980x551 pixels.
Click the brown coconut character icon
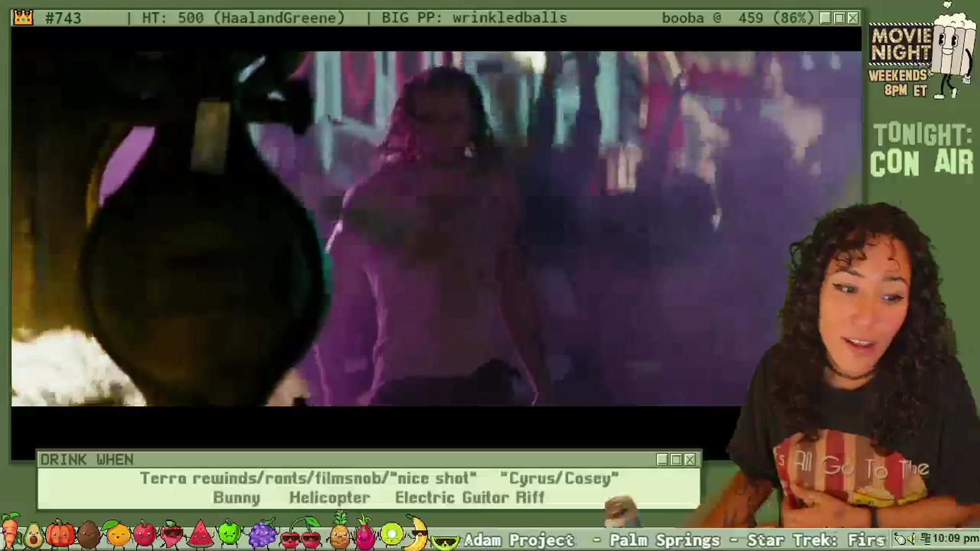tap(89, 534)
